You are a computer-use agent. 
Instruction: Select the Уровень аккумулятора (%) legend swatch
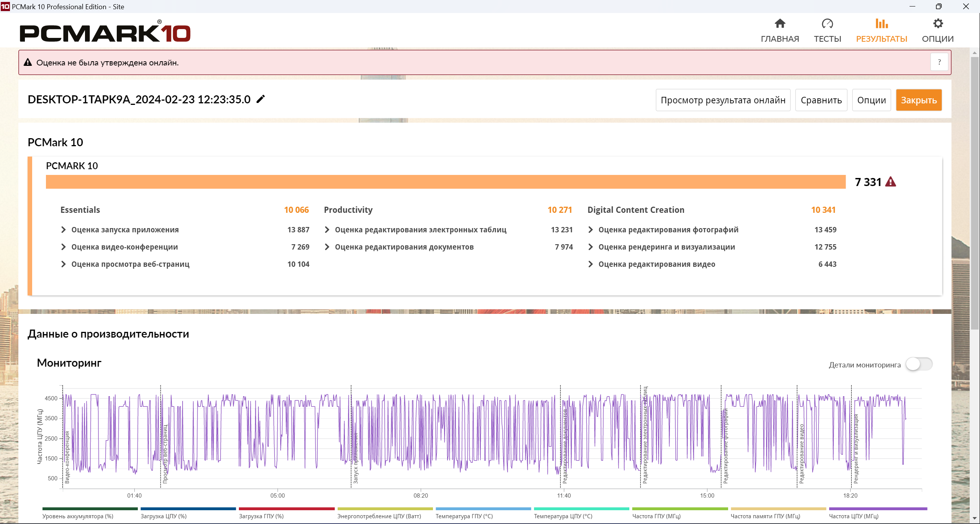pos(90,509)
